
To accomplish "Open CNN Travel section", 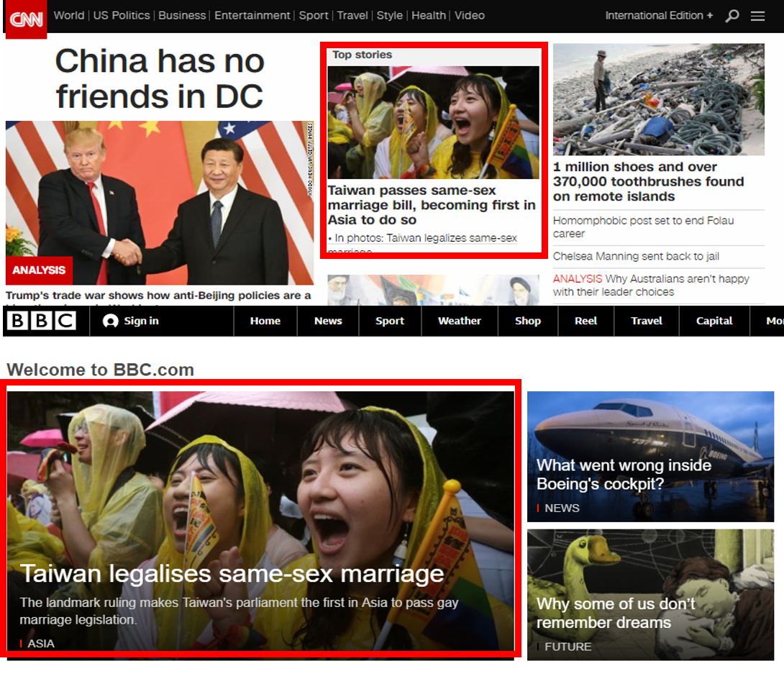I will (352, 16).
